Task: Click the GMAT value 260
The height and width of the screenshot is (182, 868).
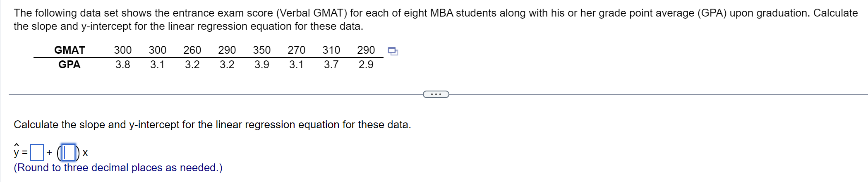Action: point(192,50)
